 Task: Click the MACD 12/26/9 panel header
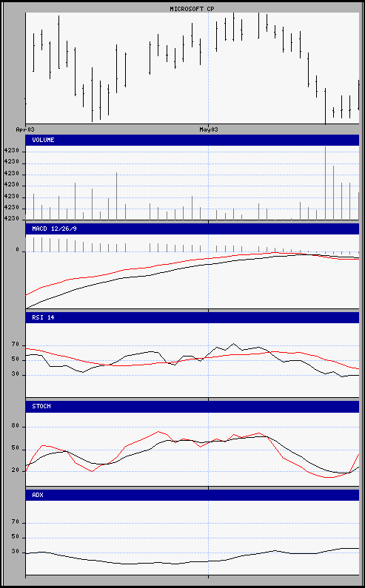tap(192, 229)
